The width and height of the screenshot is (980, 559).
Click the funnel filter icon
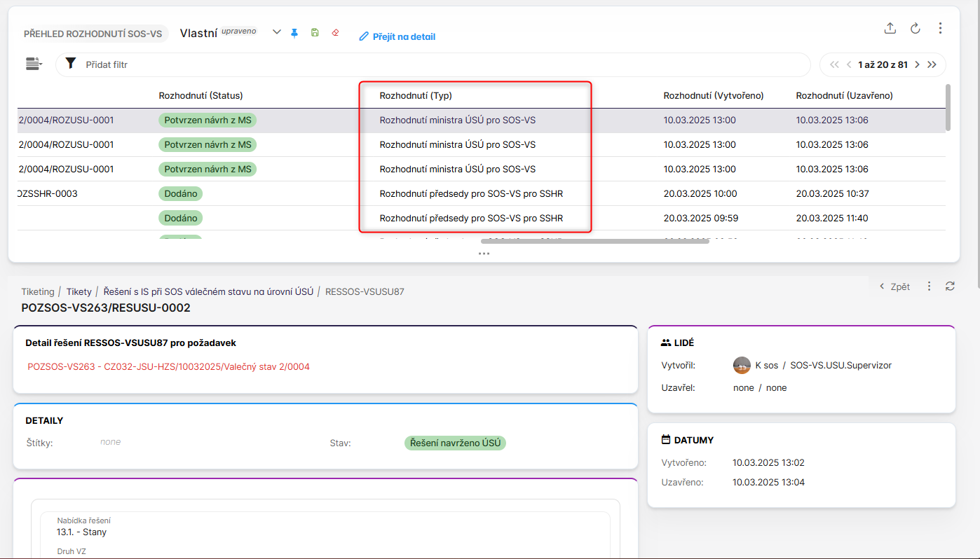pos(70,64)
